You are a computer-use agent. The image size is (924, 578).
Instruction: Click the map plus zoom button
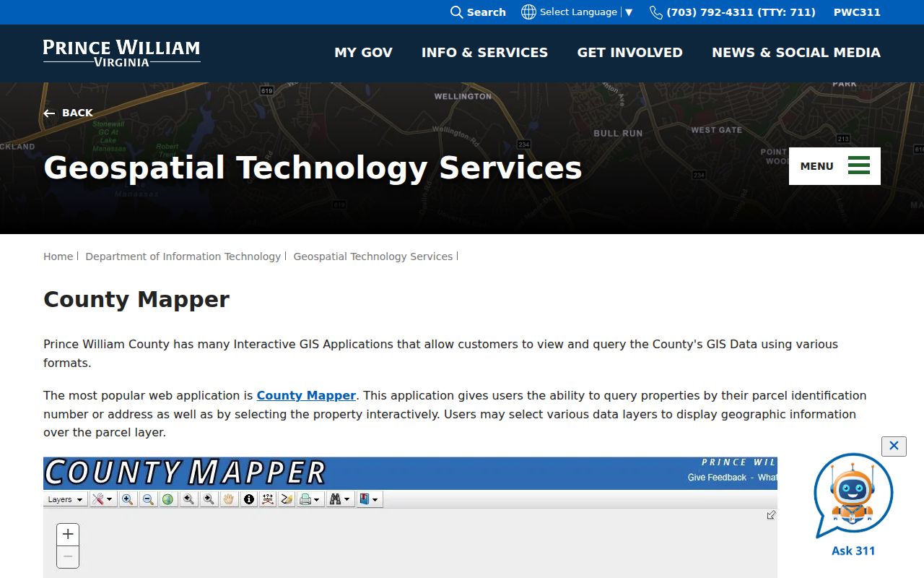pos(68,535)
